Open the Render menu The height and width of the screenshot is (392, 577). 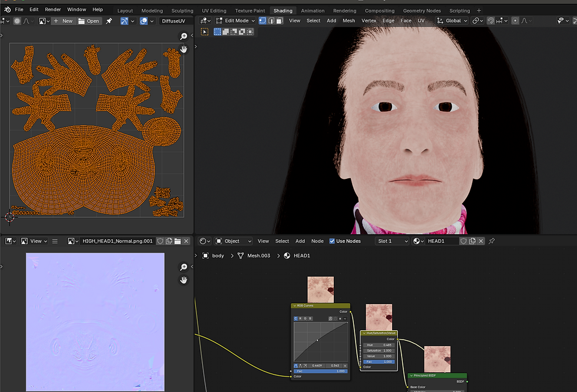[52, 9]
